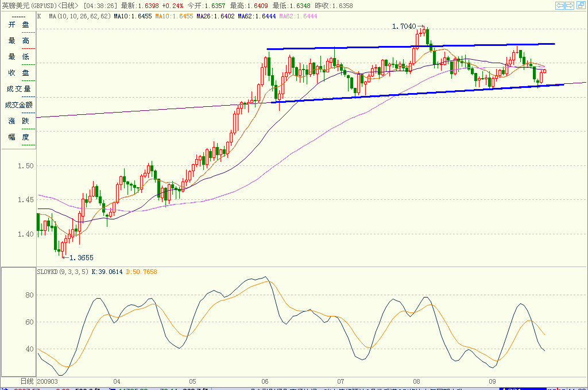The height and width of the screenshot is (390, 588).
Task: Click the [04:38:26] timestamp
Action: (100, 6)
